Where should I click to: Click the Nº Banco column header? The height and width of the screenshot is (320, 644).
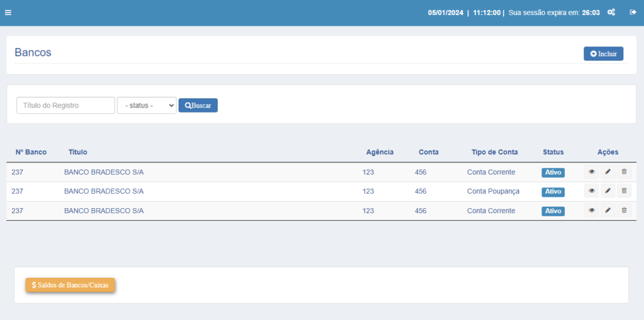tap(31, 152)
